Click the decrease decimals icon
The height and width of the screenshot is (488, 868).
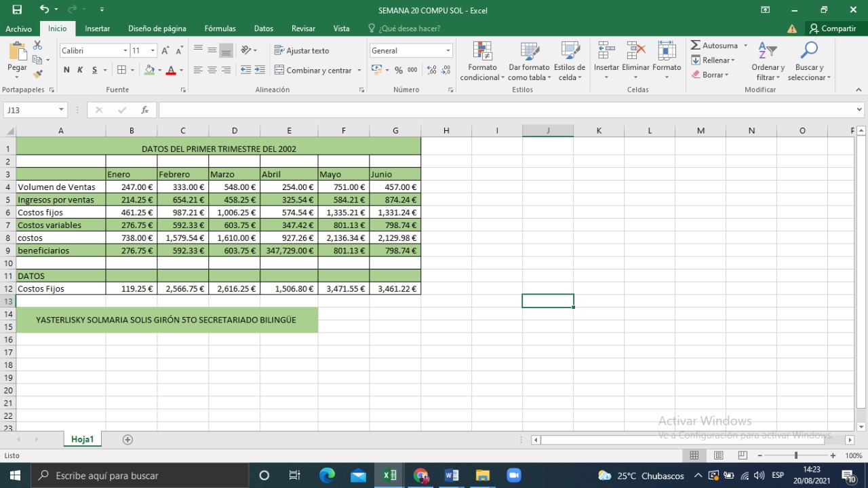click(446, 70)
